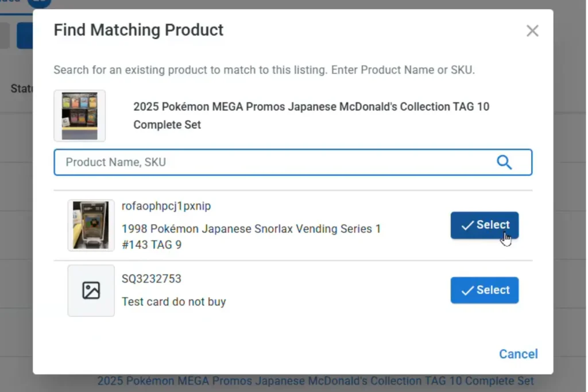This screenshot has width=588, height=392.
Task: Click the placeholder image icon for SQ3232753
Action: (x=91, y=291)
